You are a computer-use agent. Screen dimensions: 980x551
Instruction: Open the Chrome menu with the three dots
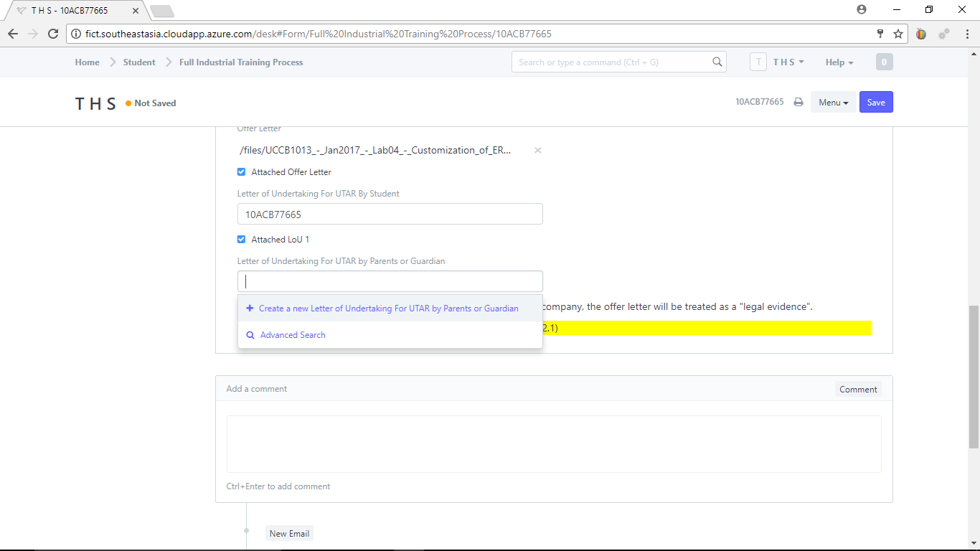(x=967, y=34)
